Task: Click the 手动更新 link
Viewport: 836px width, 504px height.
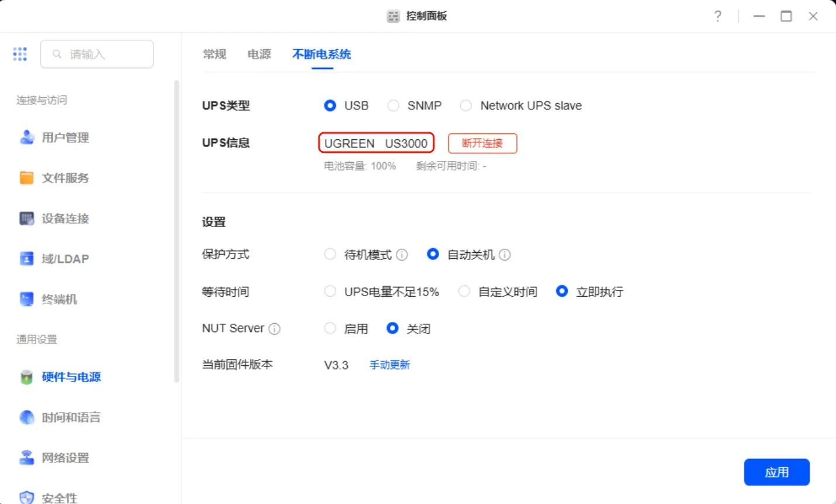Action: pos(390,365)
